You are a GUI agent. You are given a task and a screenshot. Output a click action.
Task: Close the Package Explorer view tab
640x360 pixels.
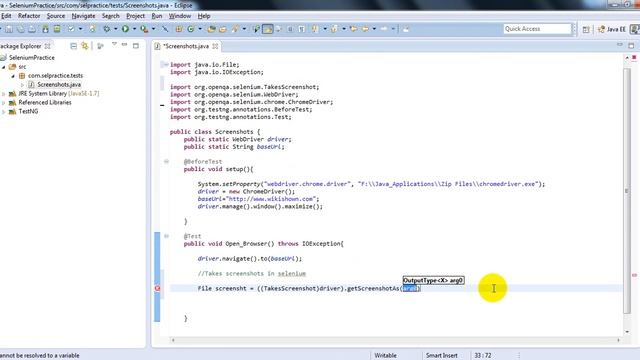click(x=48, y=46)
